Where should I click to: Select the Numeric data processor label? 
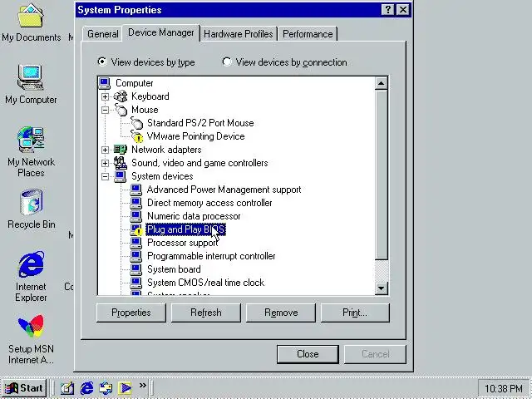click(x=194, y=216)
